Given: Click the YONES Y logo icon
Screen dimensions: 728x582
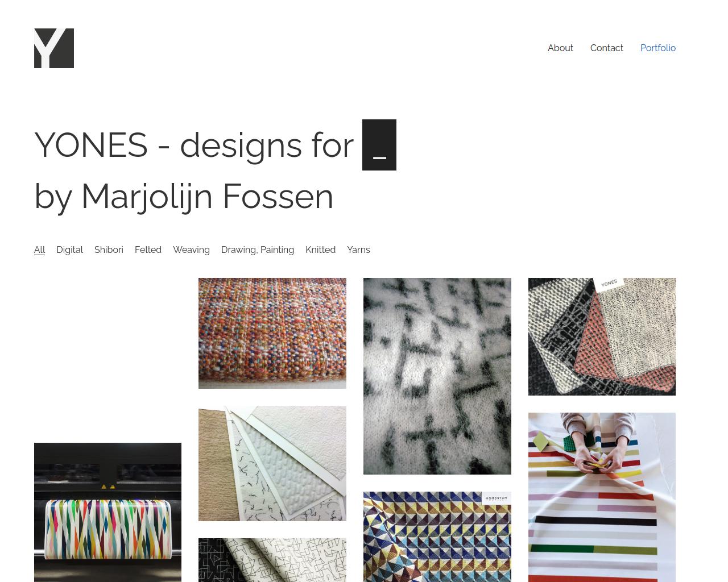Looking at the screenshot, I should (54, 48).
